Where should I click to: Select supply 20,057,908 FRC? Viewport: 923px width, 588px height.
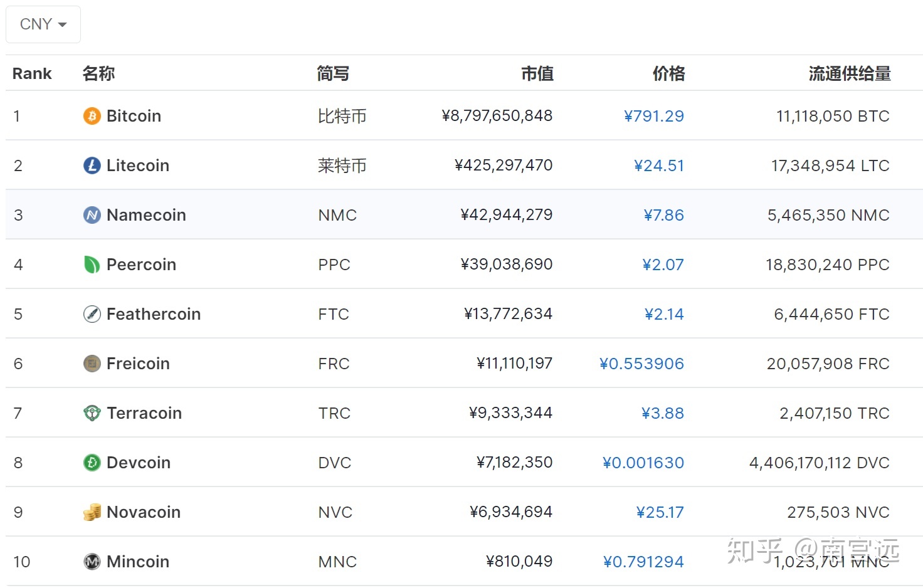828,364
